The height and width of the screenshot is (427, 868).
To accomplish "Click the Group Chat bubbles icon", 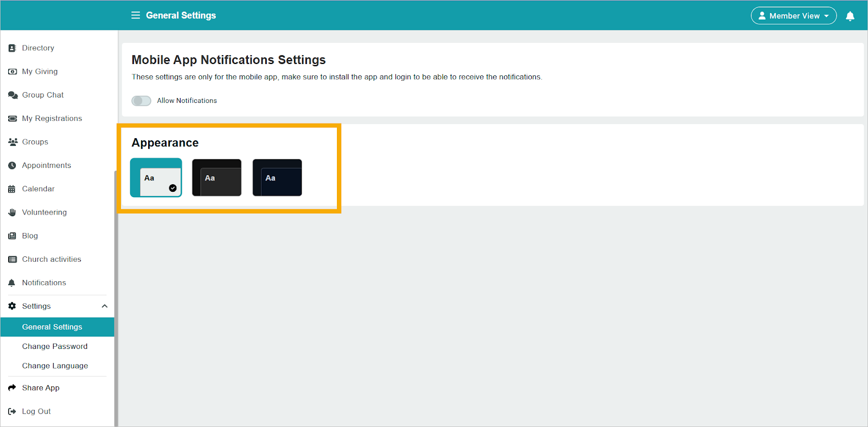I will (12, 95).
